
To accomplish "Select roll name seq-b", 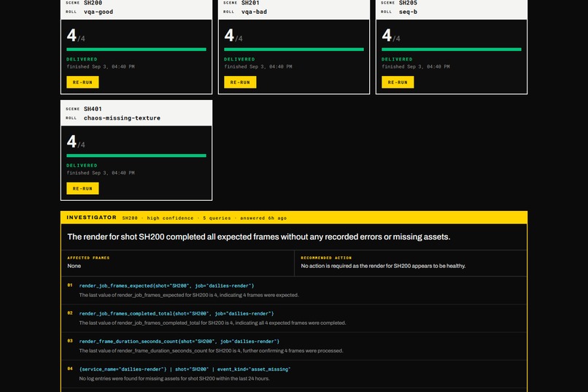I will coord(408,12).
